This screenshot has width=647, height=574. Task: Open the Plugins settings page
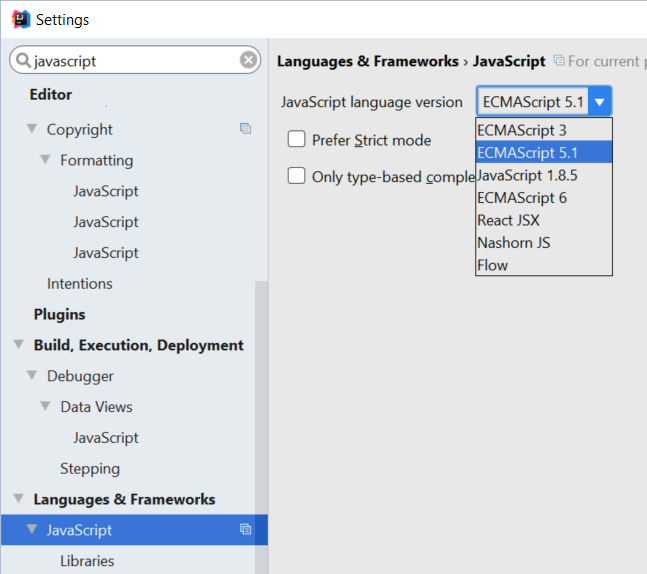[x=60, y=314]
